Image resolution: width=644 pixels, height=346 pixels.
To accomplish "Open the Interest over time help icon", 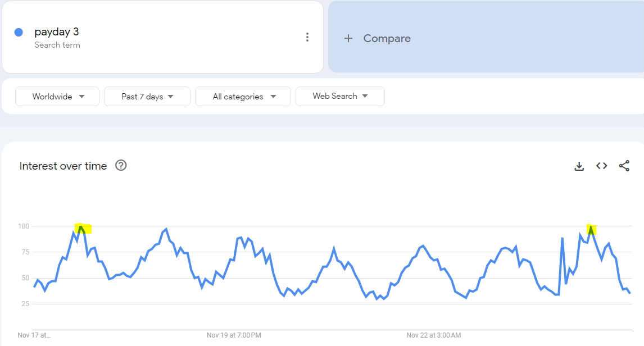I will 121,165.
